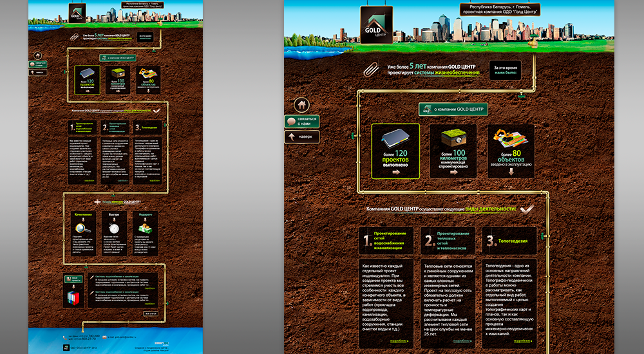Click the GOLD ЦЕНТР hanging logo in the enlarged preview
644x354 pixels.
(x=377, y=25)
